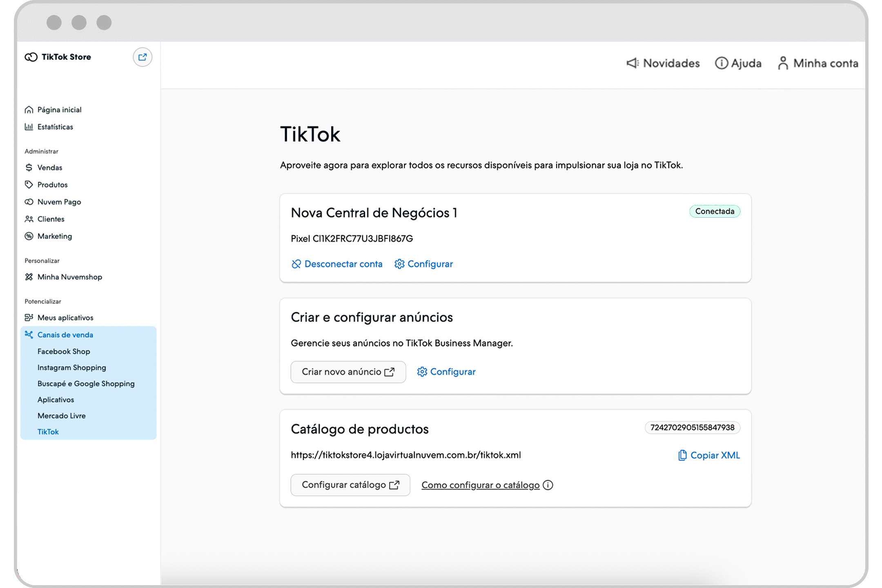Click the Clientes people icon
Screen dimensions: 882x588
(29, 219)
